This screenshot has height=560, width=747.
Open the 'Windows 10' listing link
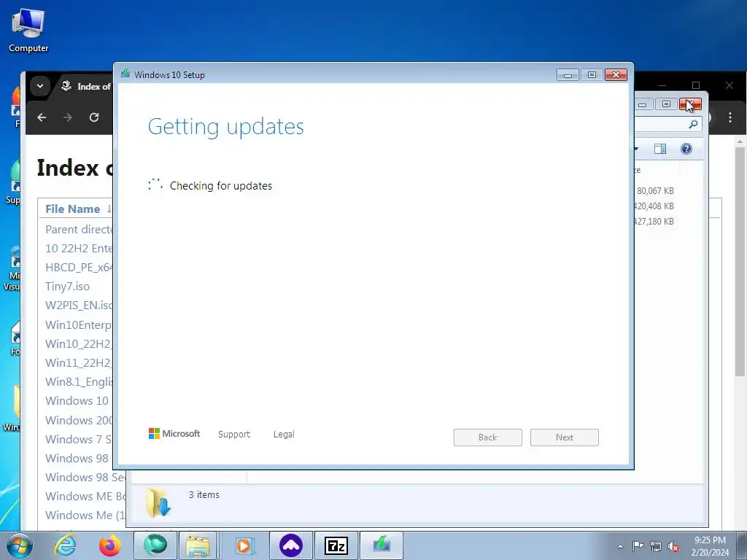pyautogui.click(x=77, y=401)
